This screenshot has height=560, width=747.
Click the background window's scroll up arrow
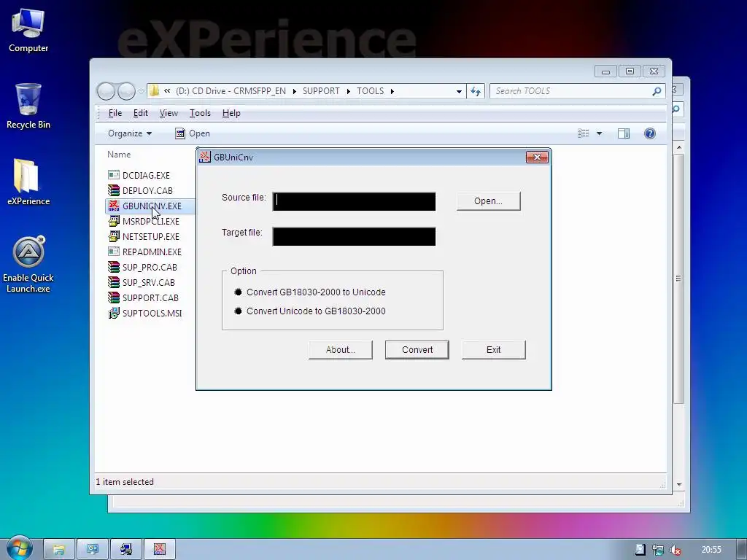(x=679, y=148)
